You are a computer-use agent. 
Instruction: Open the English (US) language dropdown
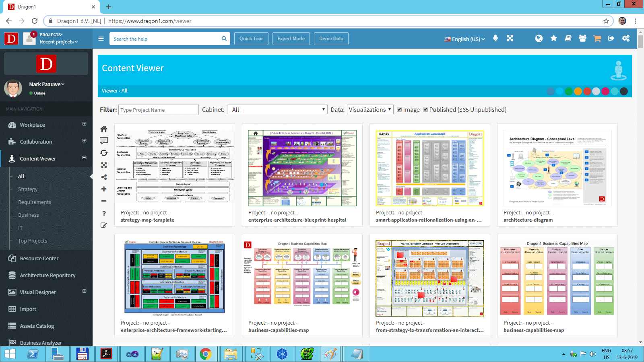465,39
